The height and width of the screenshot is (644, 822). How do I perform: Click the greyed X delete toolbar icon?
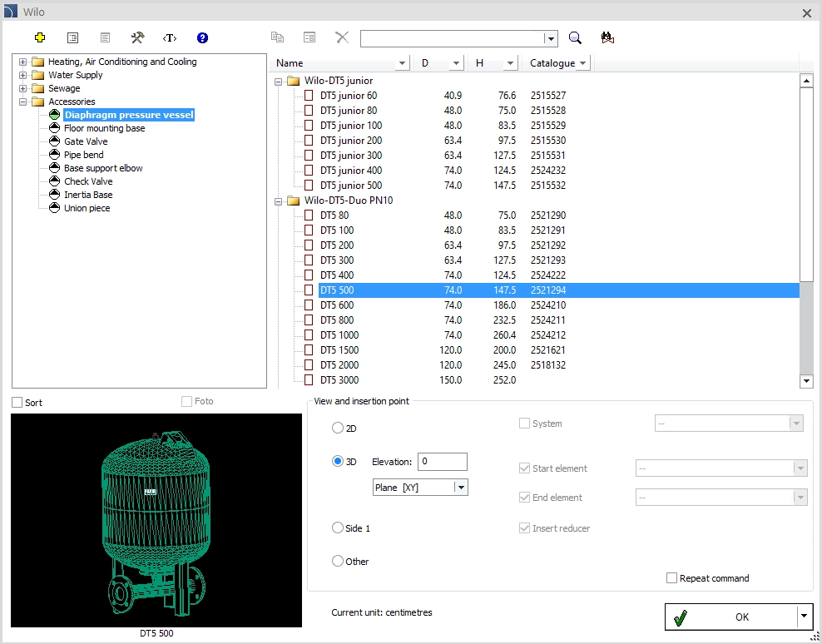coord(342,37)
